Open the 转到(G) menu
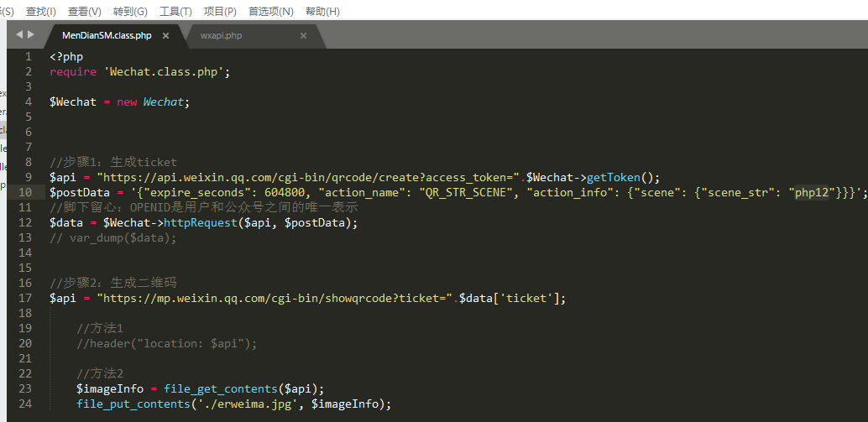 (x=130, y=11)
